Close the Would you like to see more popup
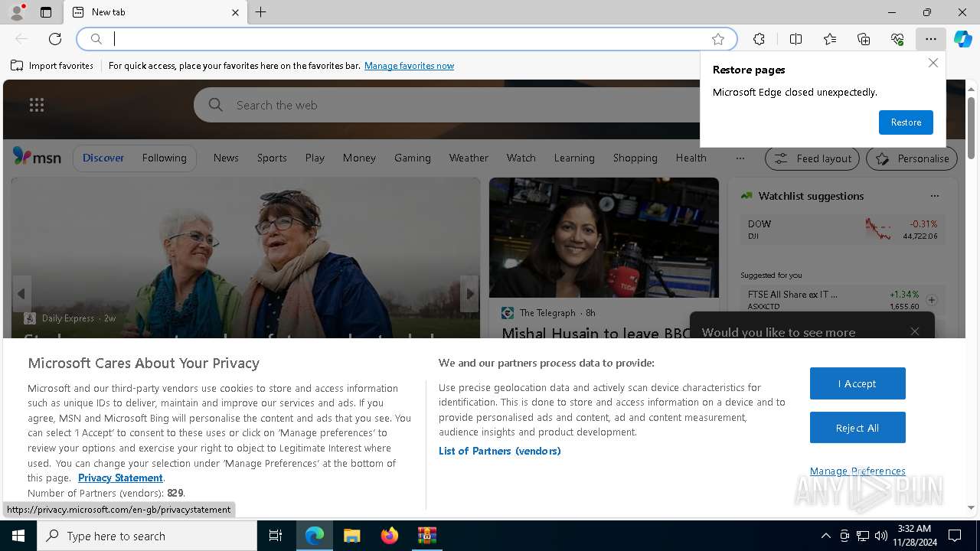The height and width of the screenshot is (551, 980). (x=915, y=331)
